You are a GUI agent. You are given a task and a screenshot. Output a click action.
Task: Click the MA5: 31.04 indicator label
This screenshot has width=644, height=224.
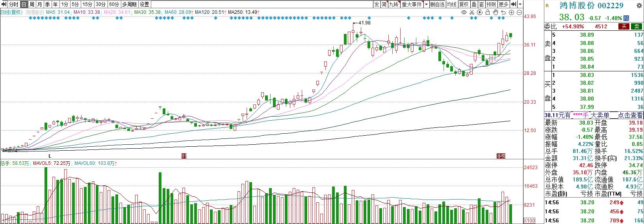[58, 13]
